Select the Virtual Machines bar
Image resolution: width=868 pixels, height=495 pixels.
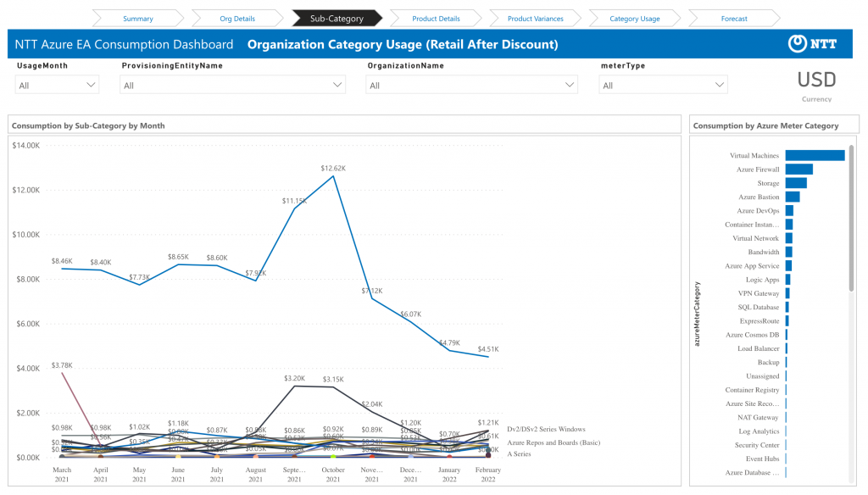[x=815, y=156]
